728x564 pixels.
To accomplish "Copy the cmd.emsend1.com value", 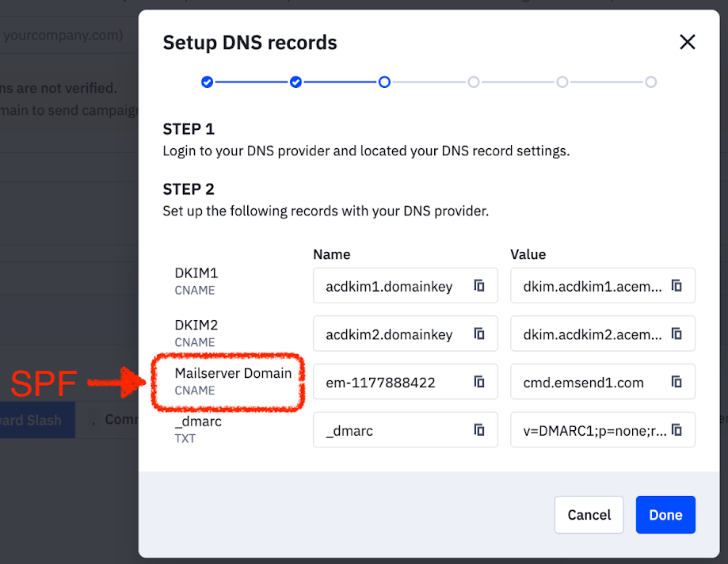I will tap(676, 382).
